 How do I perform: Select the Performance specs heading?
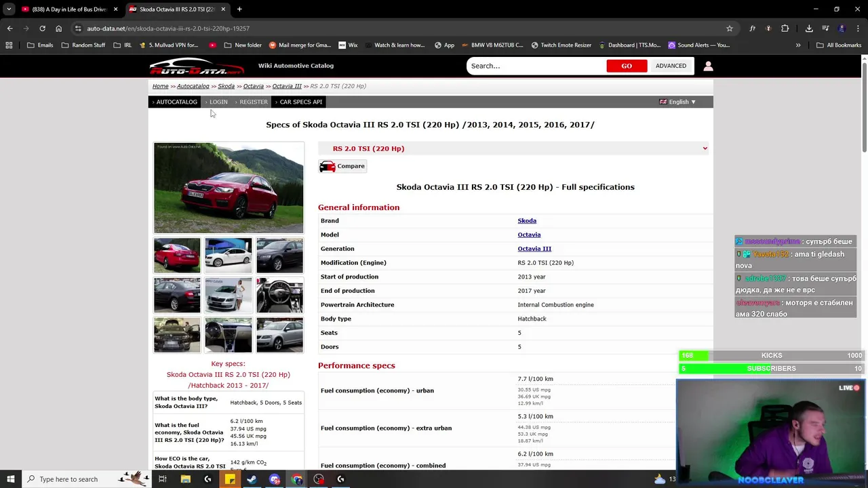click(x=357, y=365)
